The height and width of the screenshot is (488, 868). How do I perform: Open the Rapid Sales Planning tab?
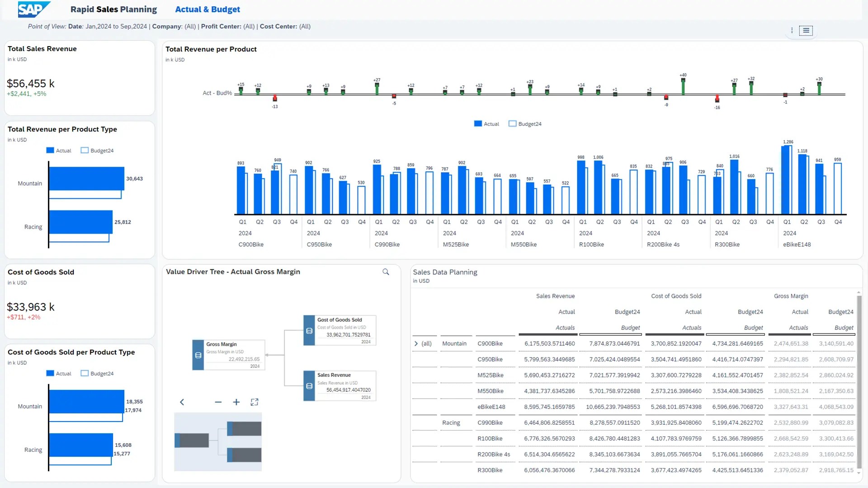(113, 9)
